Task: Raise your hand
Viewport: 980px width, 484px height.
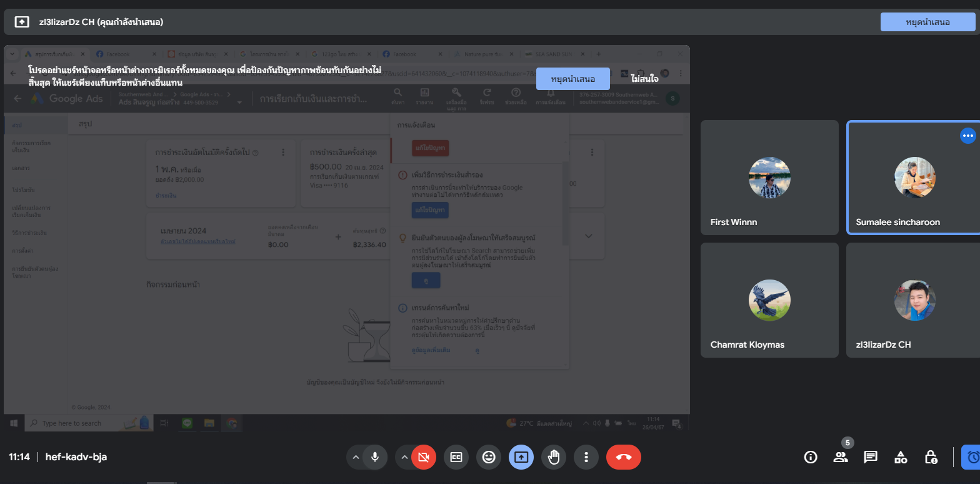Action: (554, 457)
